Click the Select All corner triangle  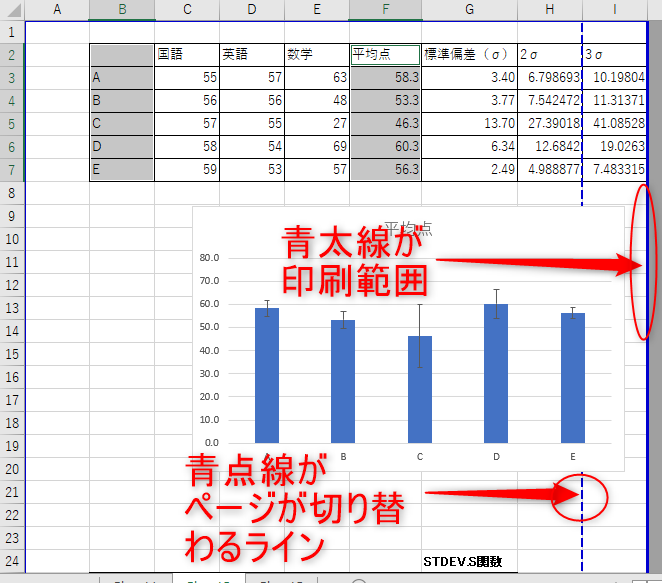[x=14, y=10]
